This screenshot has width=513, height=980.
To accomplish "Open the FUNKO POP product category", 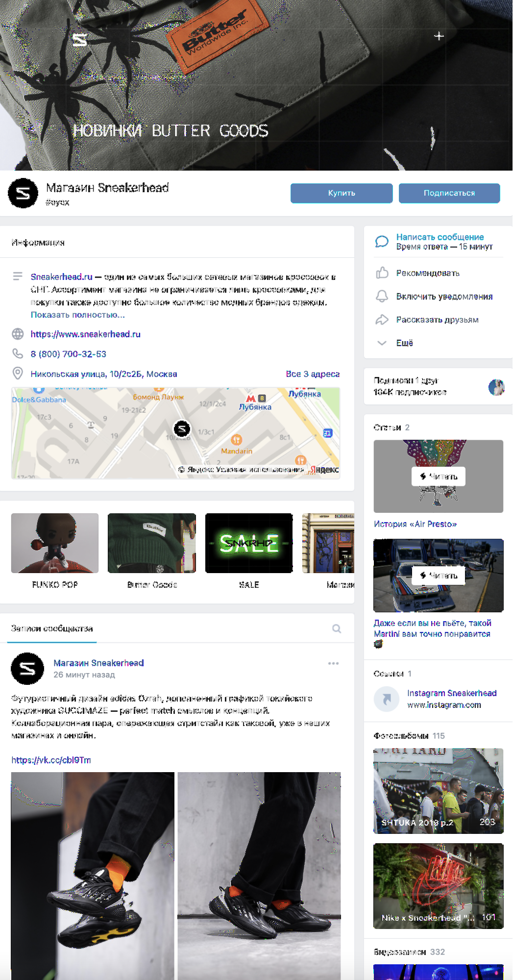I will 55,551.
